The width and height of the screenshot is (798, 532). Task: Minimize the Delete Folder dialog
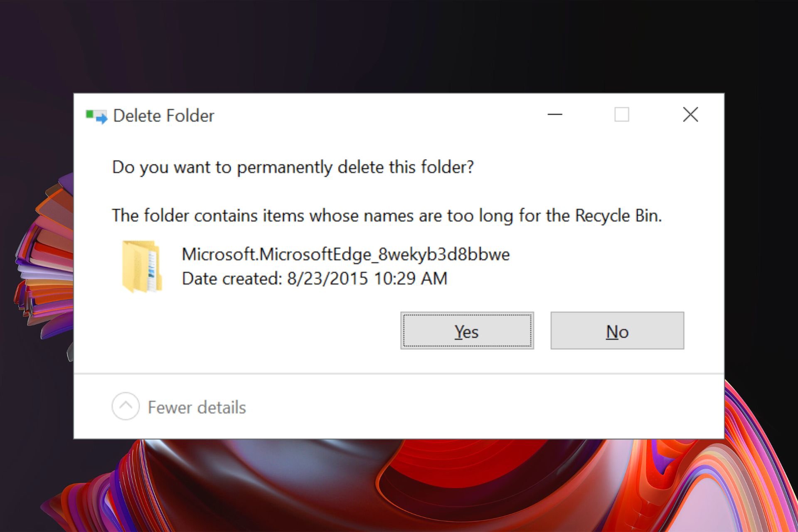(x=555, y=114)
